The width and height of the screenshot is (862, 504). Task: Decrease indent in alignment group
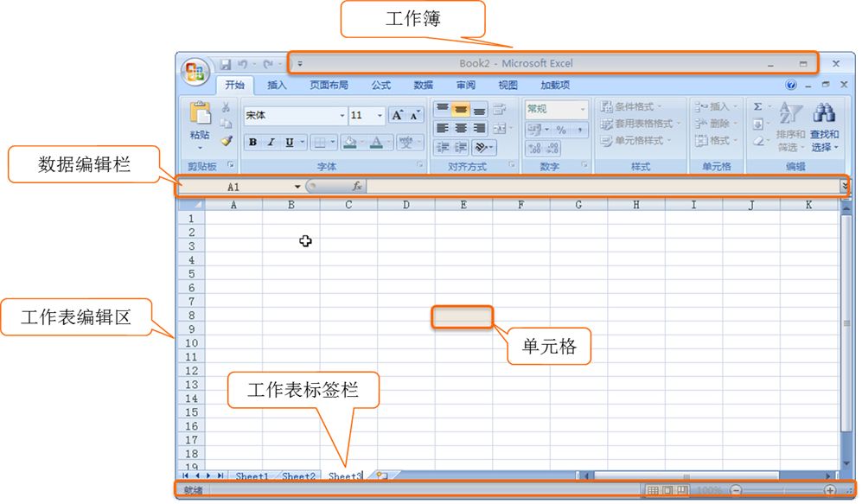tap(443, 147)
